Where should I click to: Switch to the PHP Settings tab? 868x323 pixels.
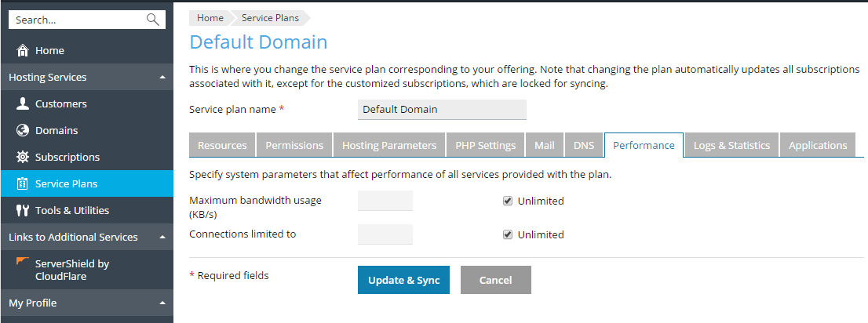pos(485,145)
